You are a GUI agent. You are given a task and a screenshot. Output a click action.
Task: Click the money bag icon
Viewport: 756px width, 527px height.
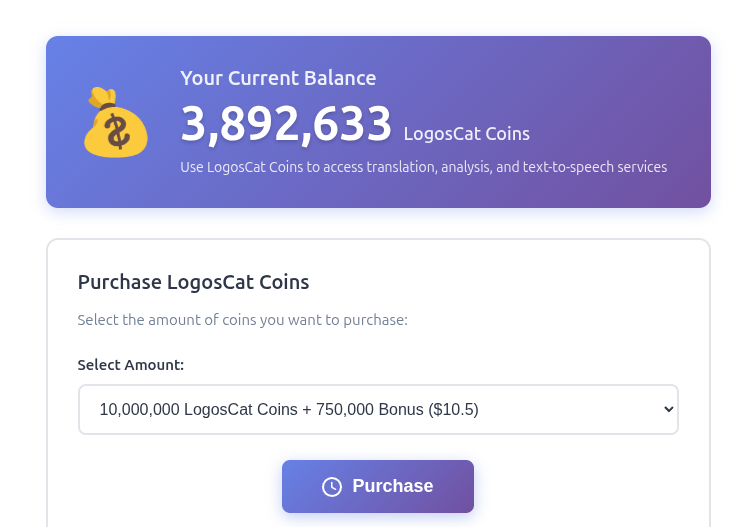point(116,123)
